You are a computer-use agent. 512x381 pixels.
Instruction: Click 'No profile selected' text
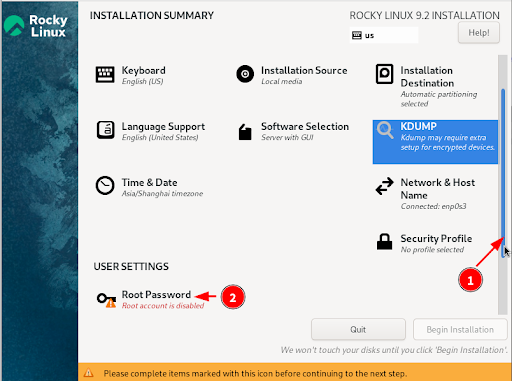click(x=432, y=250)
